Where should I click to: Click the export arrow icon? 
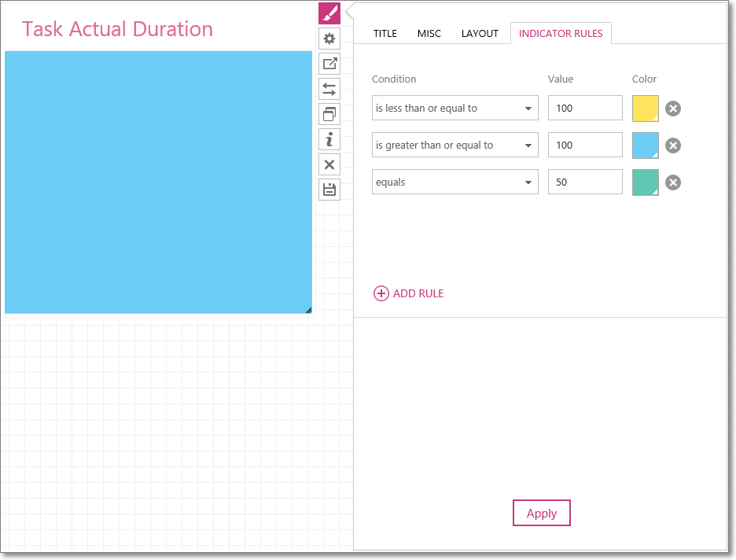(329, 64)
